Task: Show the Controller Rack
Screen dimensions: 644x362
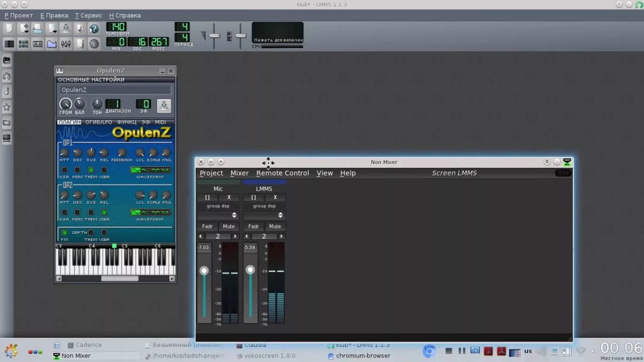Action: [94, 44]
